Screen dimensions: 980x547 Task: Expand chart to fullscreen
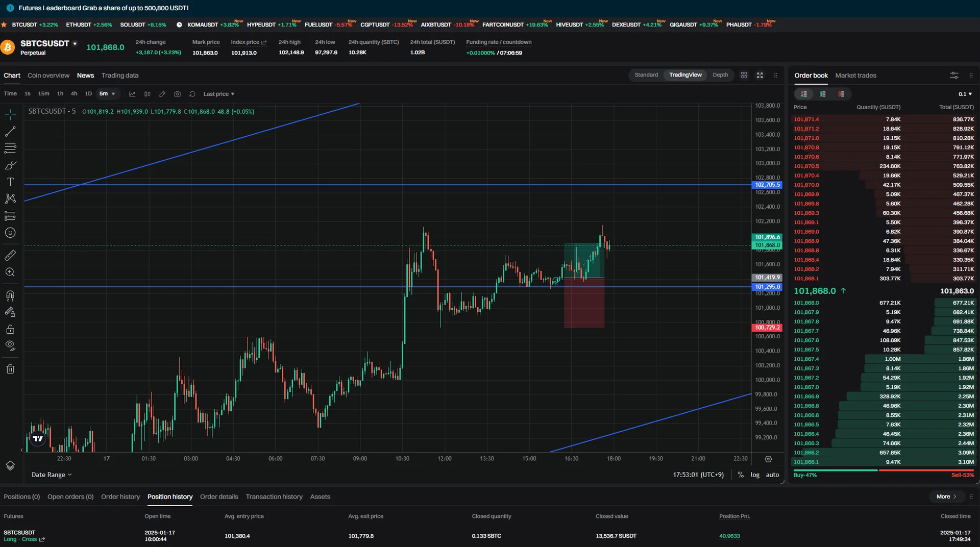coord(760,75)
